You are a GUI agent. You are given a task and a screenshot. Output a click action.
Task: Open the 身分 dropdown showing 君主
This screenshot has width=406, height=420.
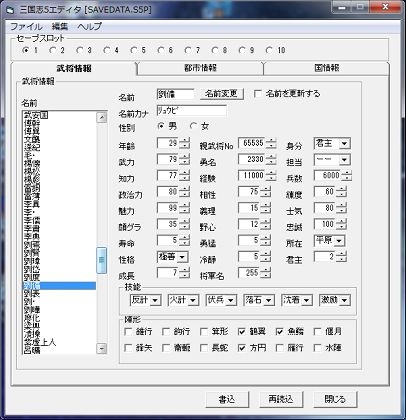[344, 144]
